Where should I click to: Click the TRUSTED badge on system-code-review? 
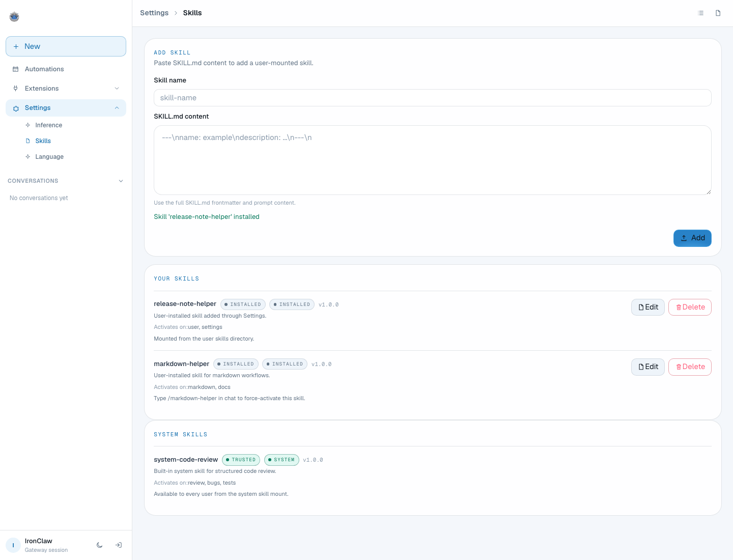tap(241, 460)
